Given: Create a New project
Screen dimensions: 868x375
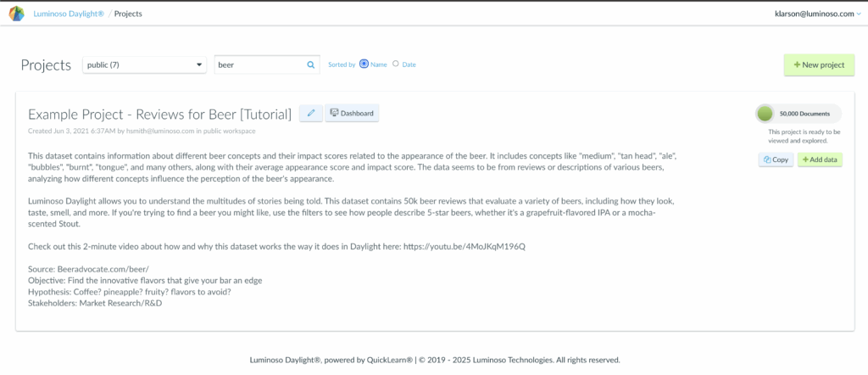Looking at the screenshot, I should pos(819,64).
